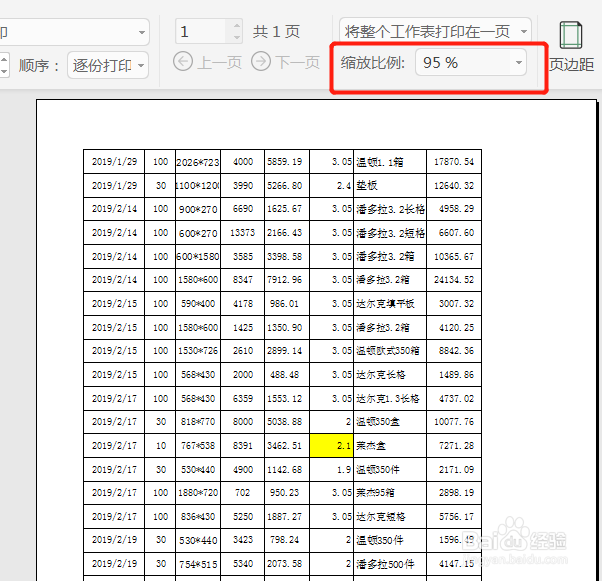The image size is (602, 581).
Task: Click next page (下一页) arrow
Action: (x=261, y=61)
